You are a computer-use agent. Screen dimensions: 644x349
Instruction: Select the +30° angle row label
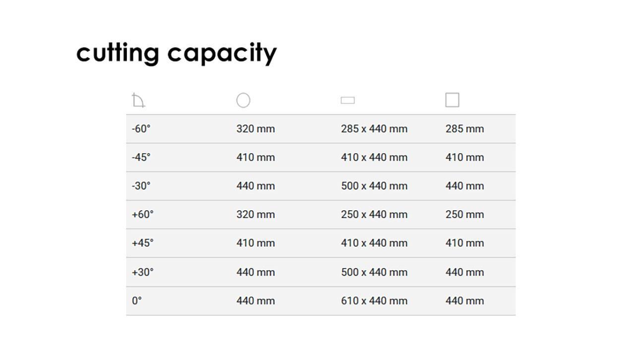(142, 272)
